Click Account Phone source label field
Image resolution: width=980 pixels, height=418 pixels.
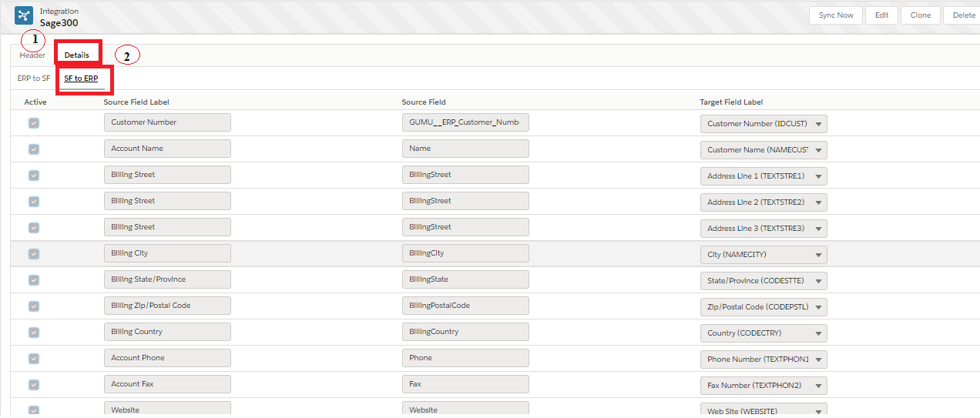(x=167, y=358)
